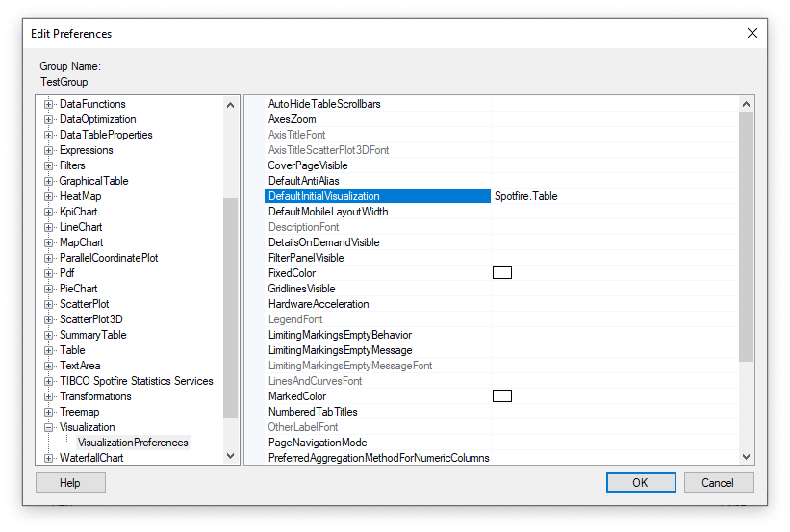Select SummaryTable in the tree
The width and height of the screenshot is (790, 532).
tap(92, 335)
